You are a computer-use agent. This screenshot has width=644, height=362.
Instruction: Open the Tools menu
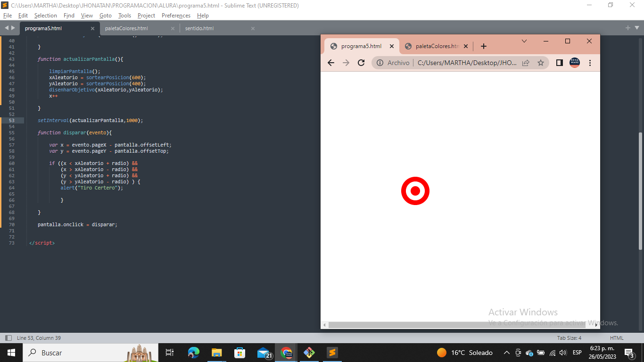(124, 16)
